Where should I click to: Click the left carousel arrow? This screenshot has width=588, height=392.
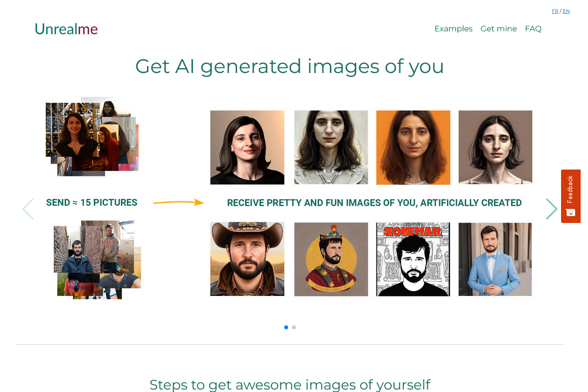28,209
